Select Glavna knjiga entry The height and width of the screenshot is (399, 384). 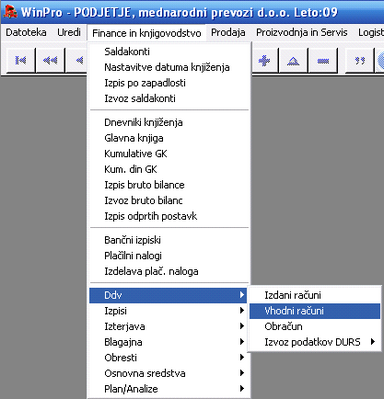coord(169,138)
